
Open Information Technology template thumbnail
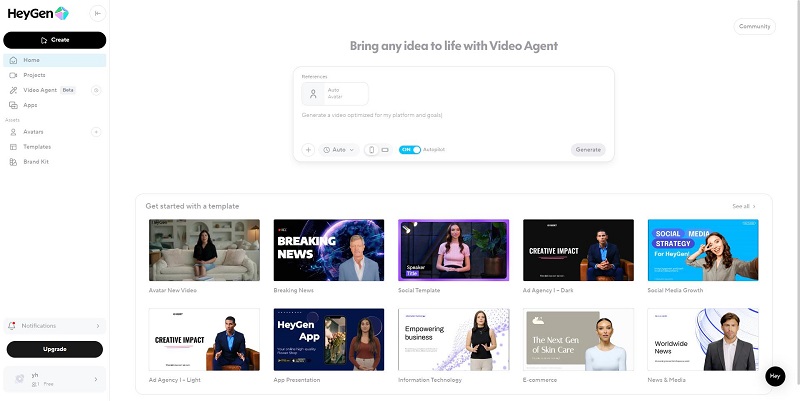[454, 339]
